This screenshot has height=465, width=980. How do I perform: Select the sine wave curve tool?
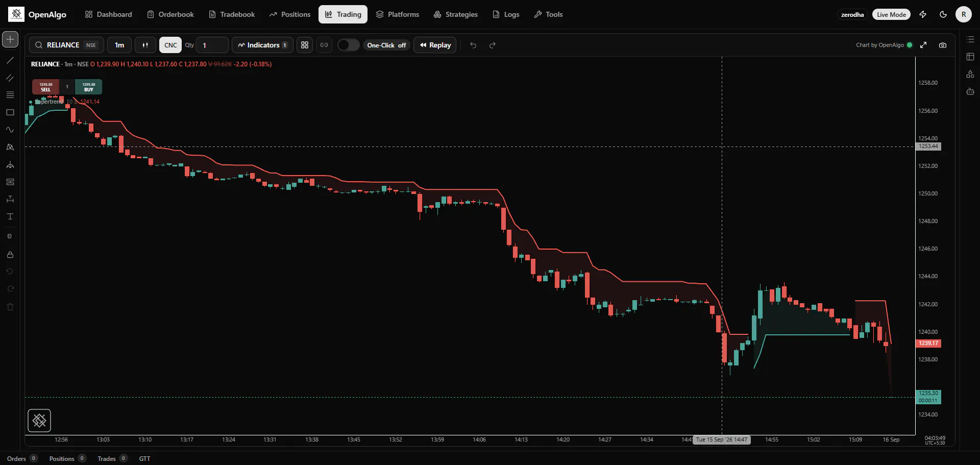tap(10, 130)
